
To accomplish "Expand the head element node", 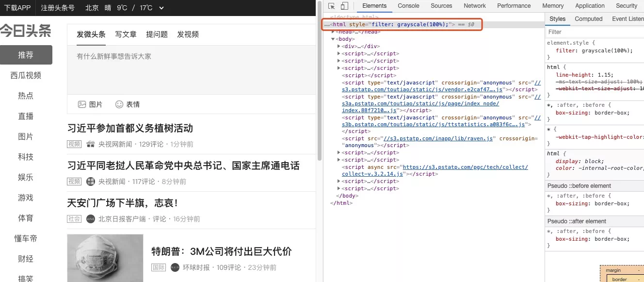I will pyautogui.click(x=333, y=32).
